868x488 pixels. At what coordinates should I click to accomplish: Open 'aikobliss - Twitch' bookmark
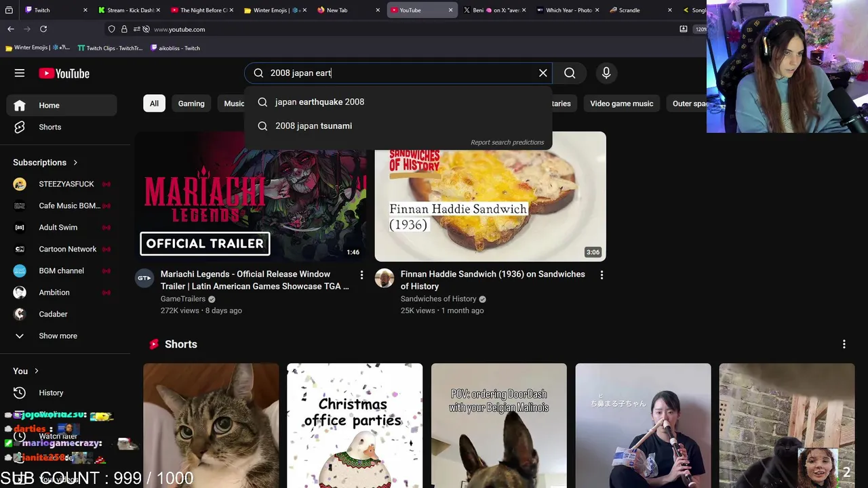pos(175,48)
